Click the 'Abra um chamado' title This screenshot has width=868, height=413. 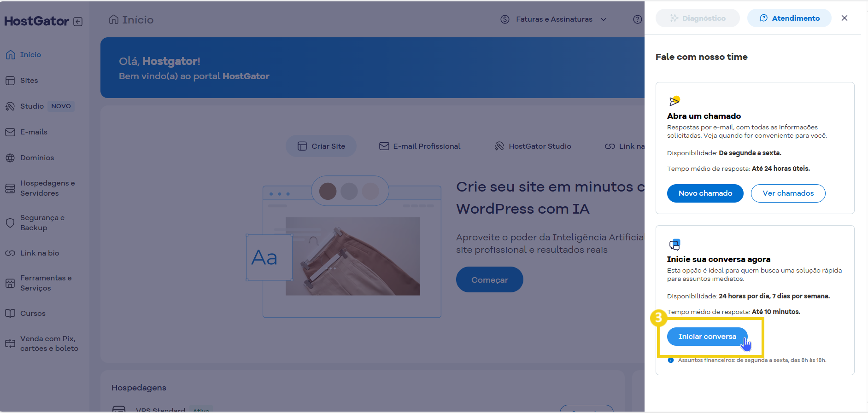tap(704, 116)
